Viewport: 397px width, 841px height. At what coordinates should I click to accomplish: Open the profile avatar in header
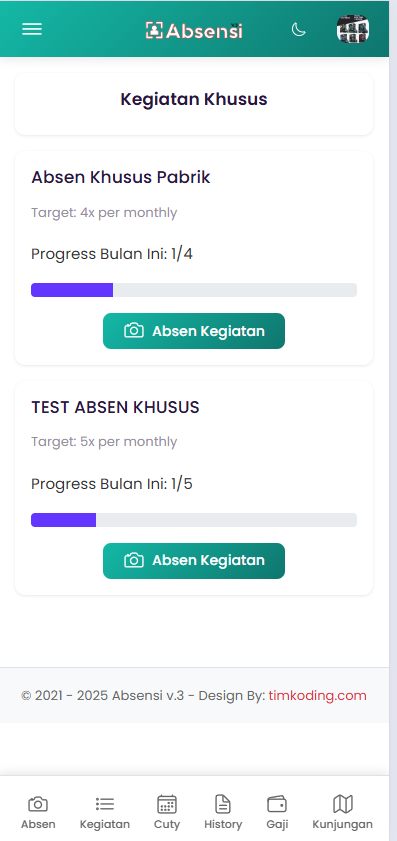coord(352,29)
